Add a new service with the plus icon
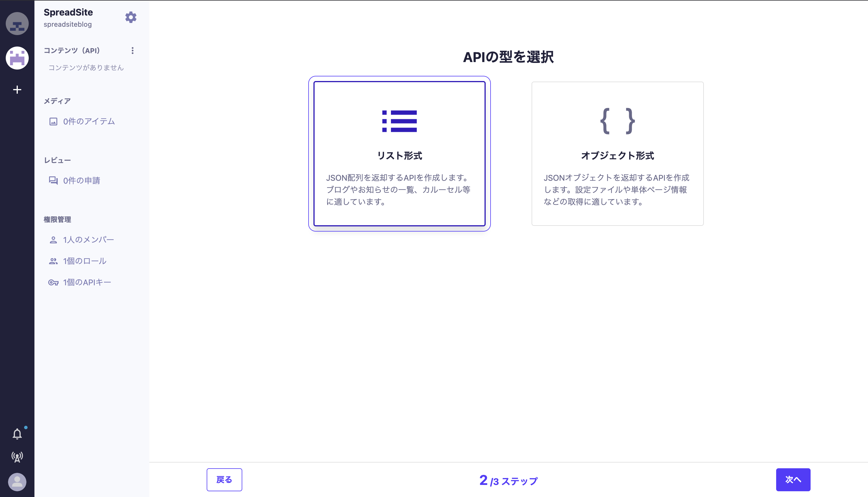868x497 pixels. click(17, 89)
